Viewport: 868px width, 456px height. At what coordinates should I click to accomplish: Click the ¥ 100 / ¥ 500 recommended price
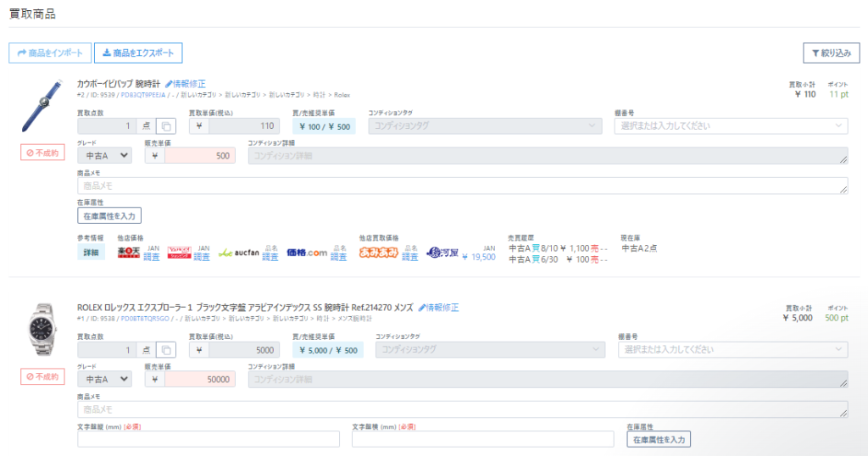[x=325, y=126]
